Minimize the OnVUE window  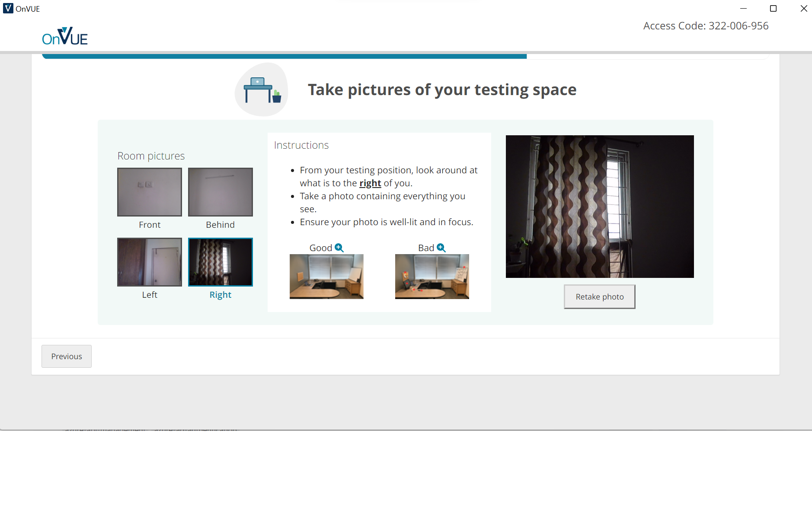click(x=744, y=8)
